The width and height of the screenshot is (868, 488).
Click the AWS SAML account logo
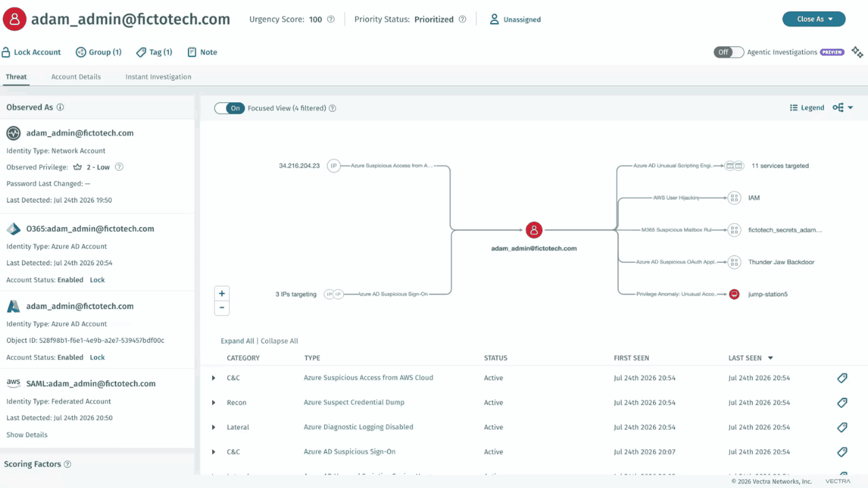coord(14,383)
